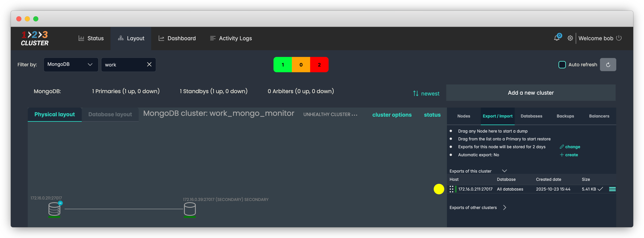Click the notifications bell icon
The width and height of the screenshot is (644, 238).
click(x=556, y=38)
